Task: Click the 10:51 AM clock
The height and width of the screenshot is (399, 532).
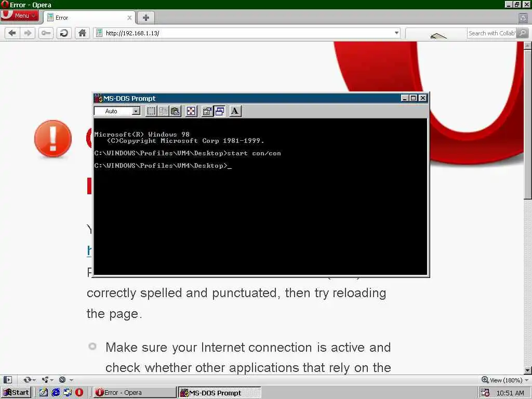Action: click(x=510, y=393)
